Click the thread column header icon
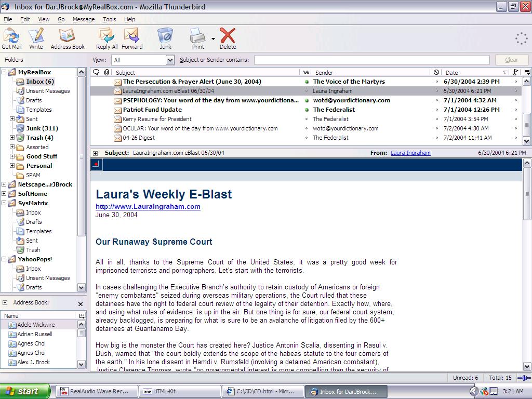532x399 pixels. tap(96, 72)
